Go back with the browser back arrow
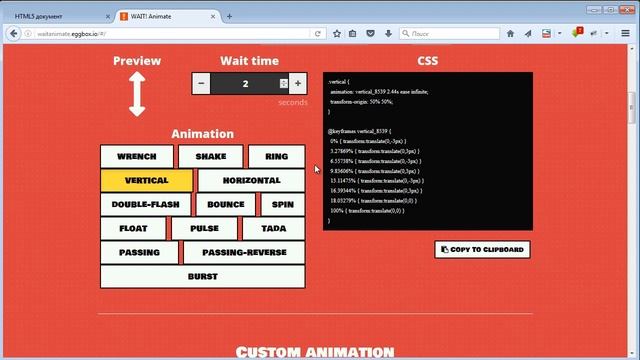This screenshot has width=640, height=360. pos(13,33)
